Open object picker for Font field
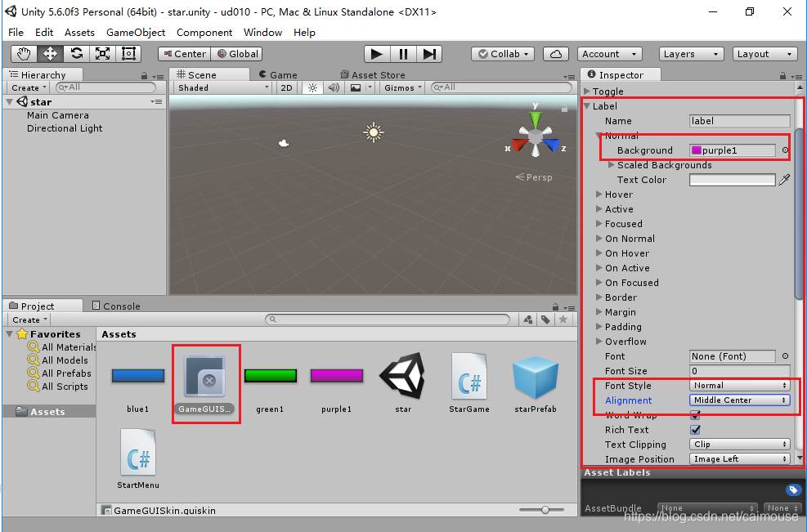 pyautogui.click(x=785, y=356)
